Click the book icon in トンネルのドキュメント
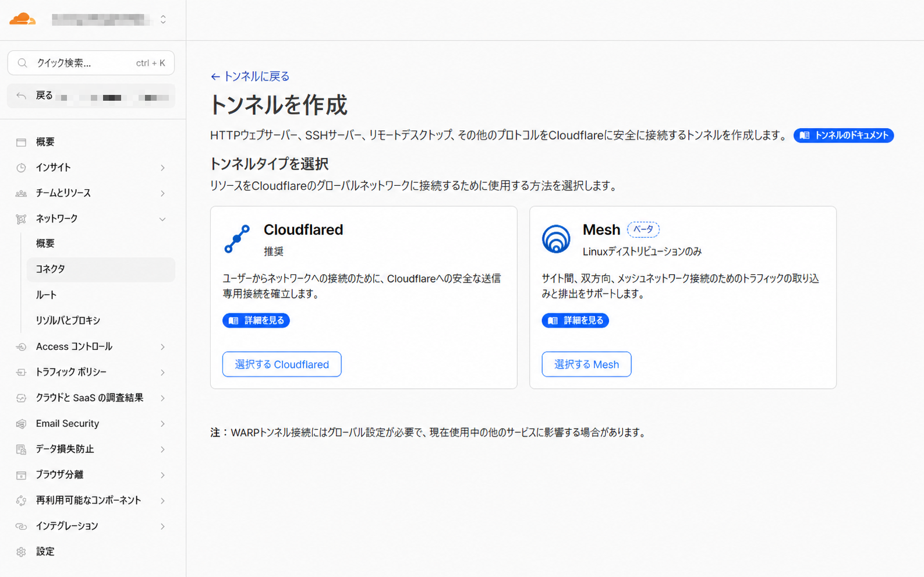The image size is (924, 577). 805,136
